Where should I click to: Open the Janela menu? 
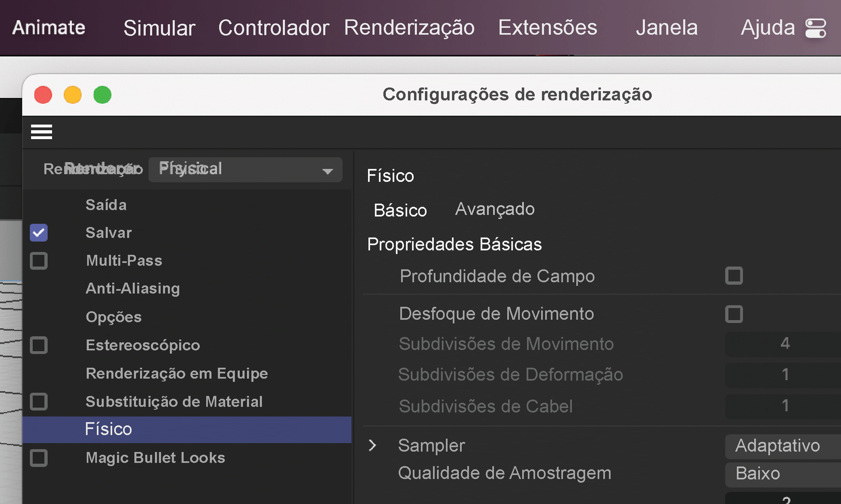[667, 27]
